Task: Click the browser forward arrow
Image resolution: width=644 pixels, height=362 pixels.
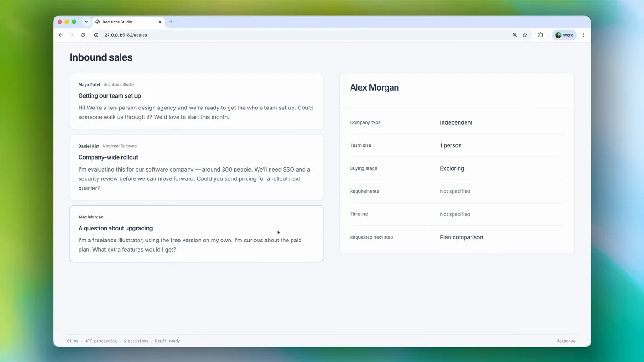Action: pos(72,35)
